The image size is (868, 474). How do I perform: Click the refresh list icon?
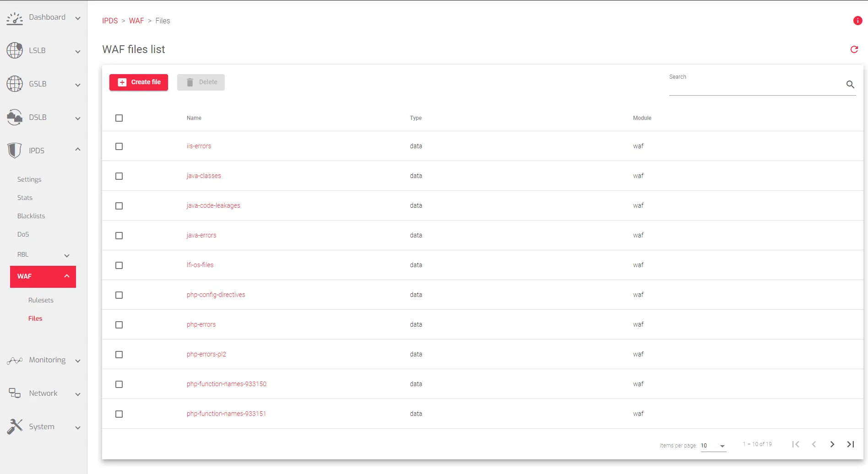pos(854,49)
